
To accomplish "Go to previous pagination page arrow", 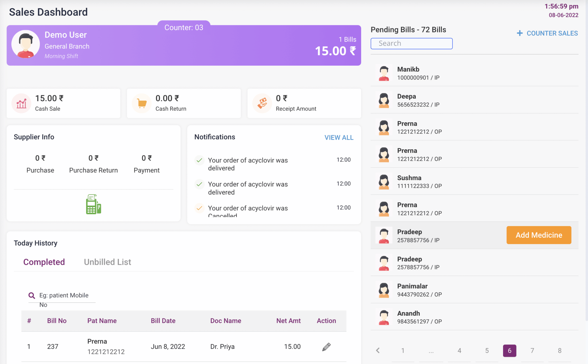I will click(x=378, y=351).
